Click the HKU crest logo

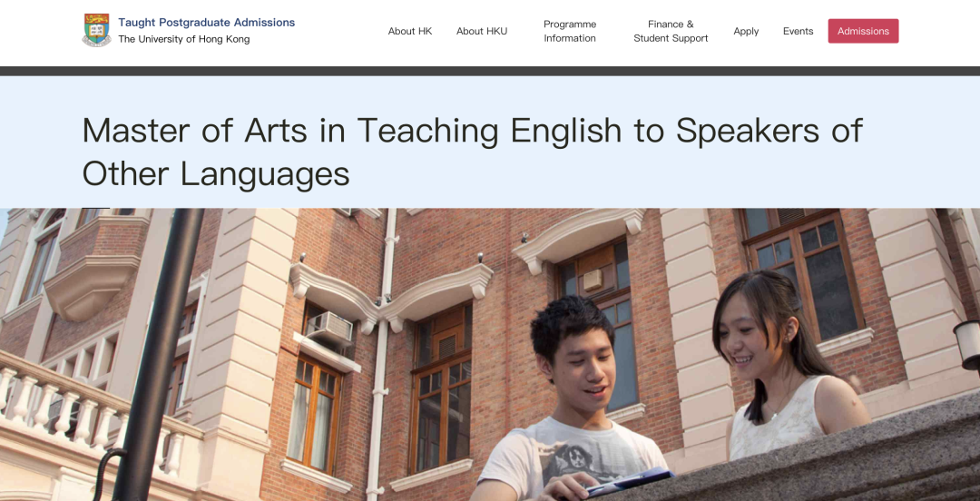point(96,31)
